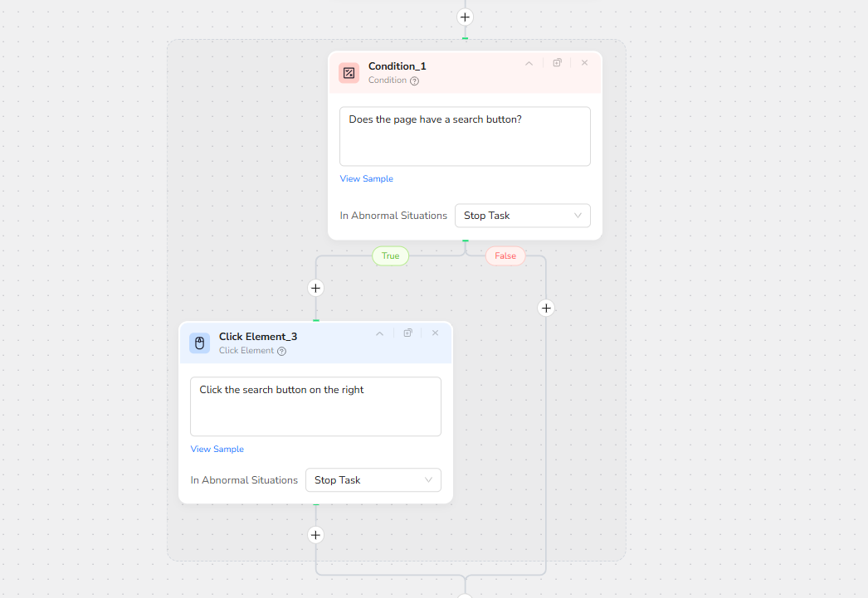Delete the Condition_1 node
The width and height of the screenshot is (868, 598).
(x=584, y=63)
